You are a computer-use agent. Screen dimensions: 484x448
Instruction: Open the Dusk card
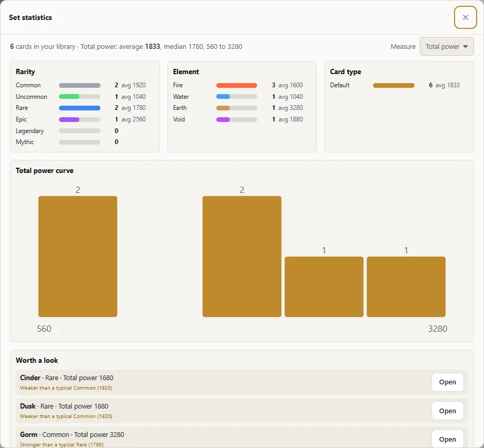click(447, 411)
